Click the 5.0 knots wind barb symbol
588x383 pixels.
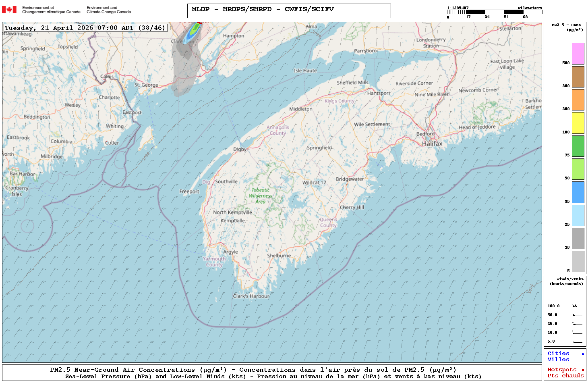pos(577,341)
